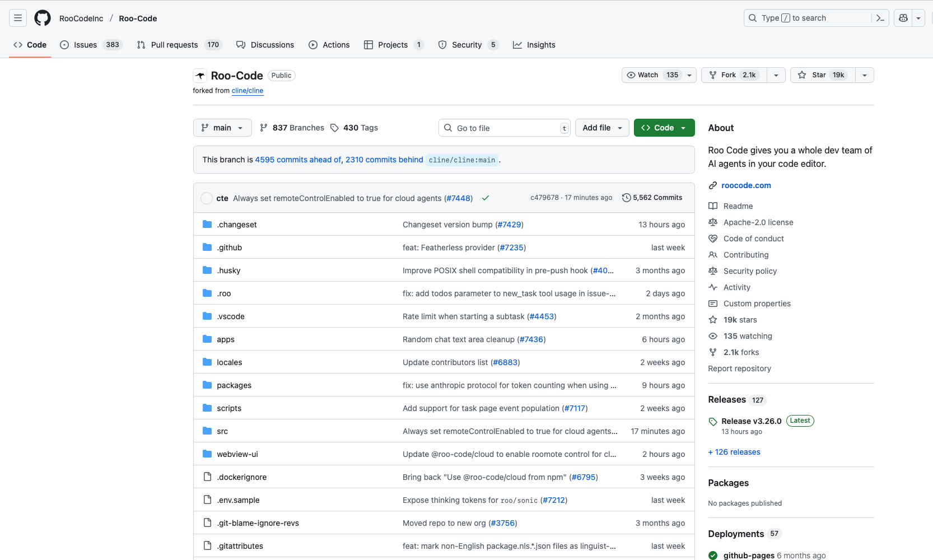Fork the repository with Fork button
Screen dimensions: 933x560
[x=734, y=75]
